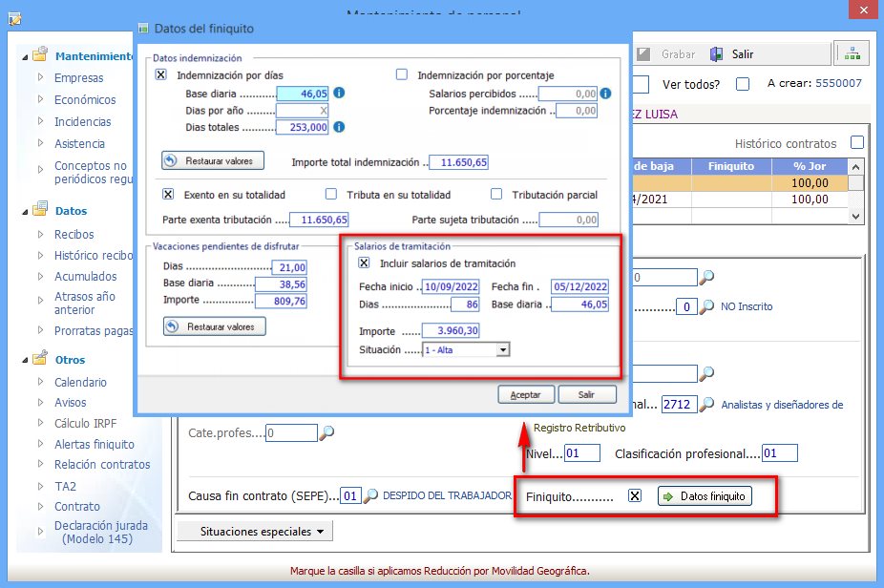Check the Tributación parcial option

(496, 195)
